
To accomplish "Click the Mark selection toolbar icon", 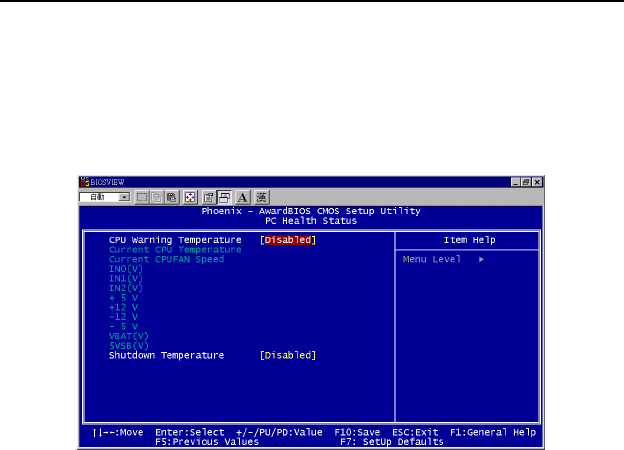I will pos(142,197).
